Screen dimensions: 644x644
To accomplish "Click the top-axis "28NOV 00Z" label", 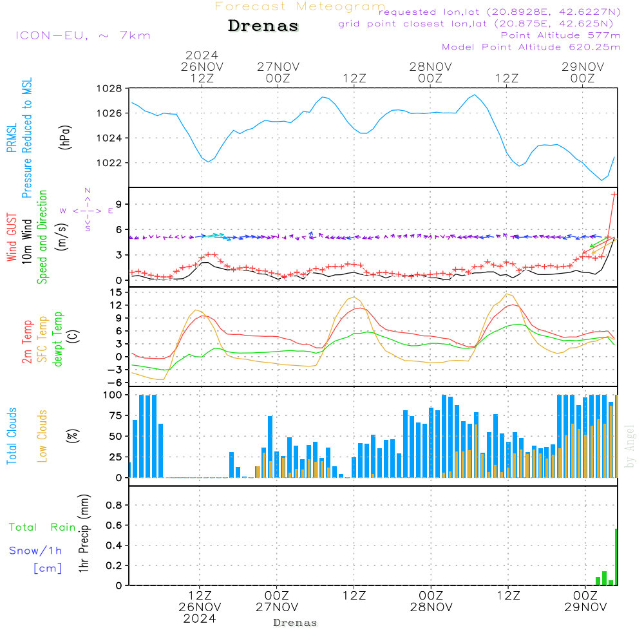I will click(x=430, y=72).
